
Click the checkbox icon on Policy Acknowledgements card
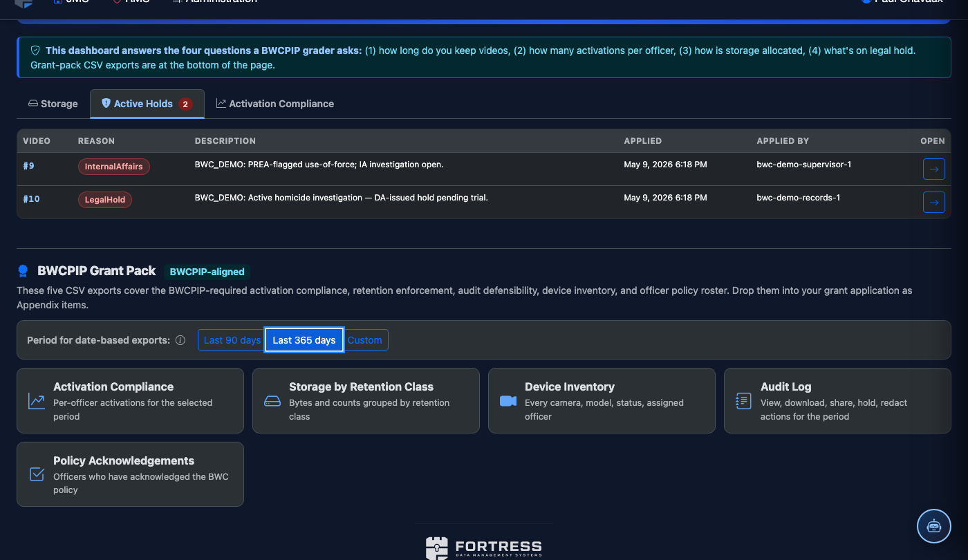coord(37,474)
